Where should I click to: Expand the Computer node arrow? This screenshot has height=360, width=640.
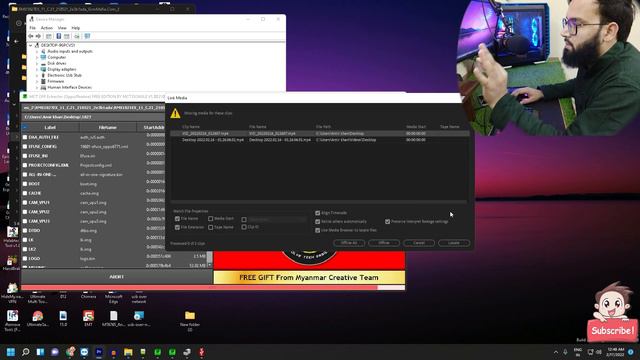37,58
